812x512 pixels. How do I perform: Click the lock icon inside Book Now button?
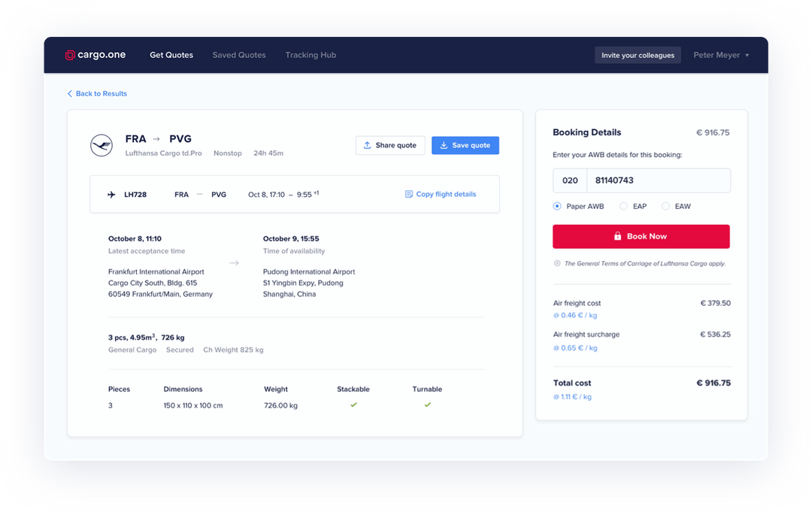pyautogui.click(x=620, y=236)
